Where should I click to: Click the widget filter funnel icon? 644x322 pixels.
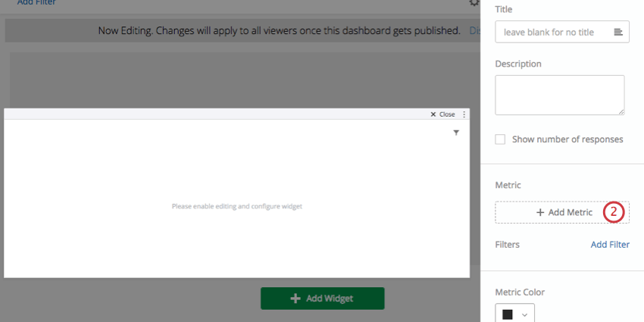tap(456, 133)
